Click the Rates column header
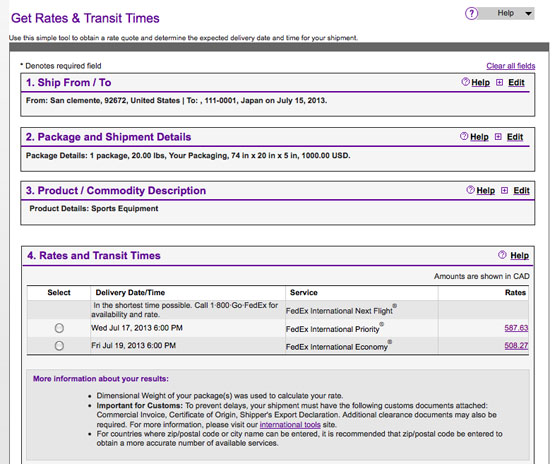Screen dimensions: 555x464 tap(515, 293)
